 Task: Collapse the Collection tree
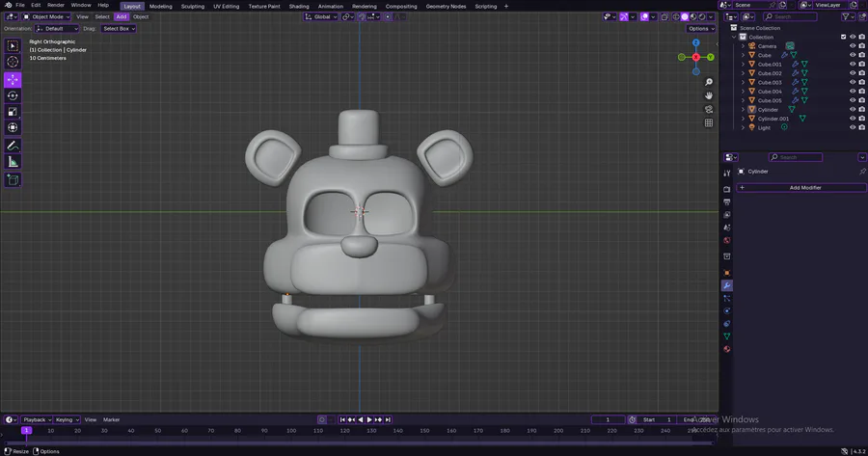[x=735, y=37]
